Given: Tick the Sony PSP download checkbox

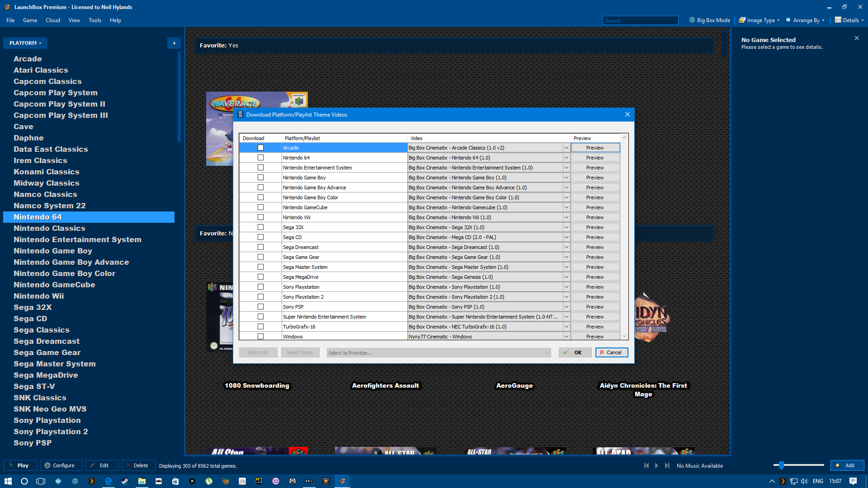Looking at the screenshot, I should click(x=260, y=307).
